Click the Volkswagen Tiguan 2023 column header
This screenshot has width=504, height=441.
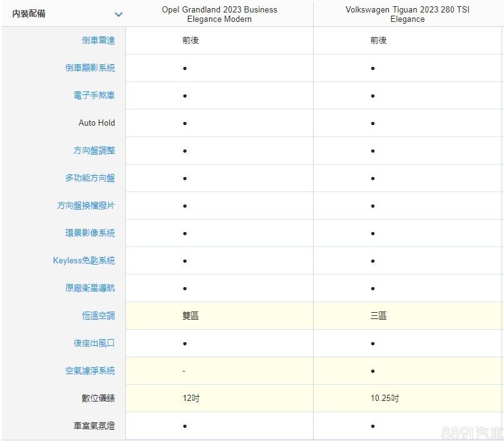(408, 14)
